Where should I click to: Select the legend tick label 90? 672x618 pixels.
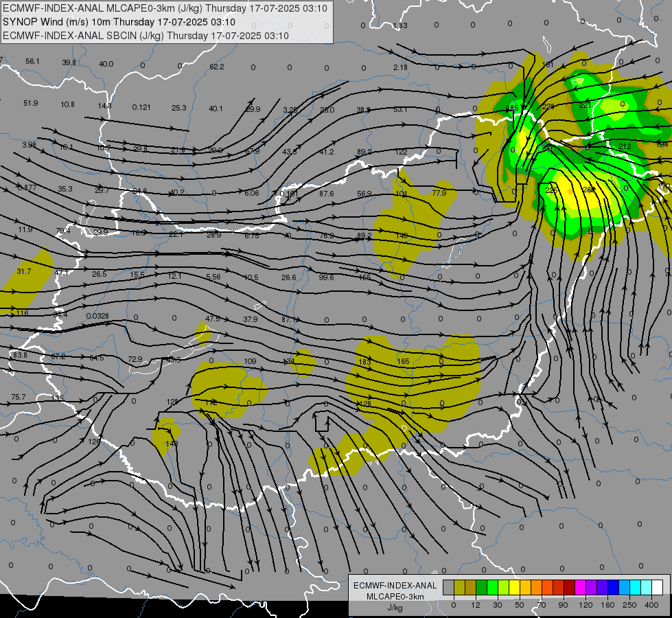(563, 605)
